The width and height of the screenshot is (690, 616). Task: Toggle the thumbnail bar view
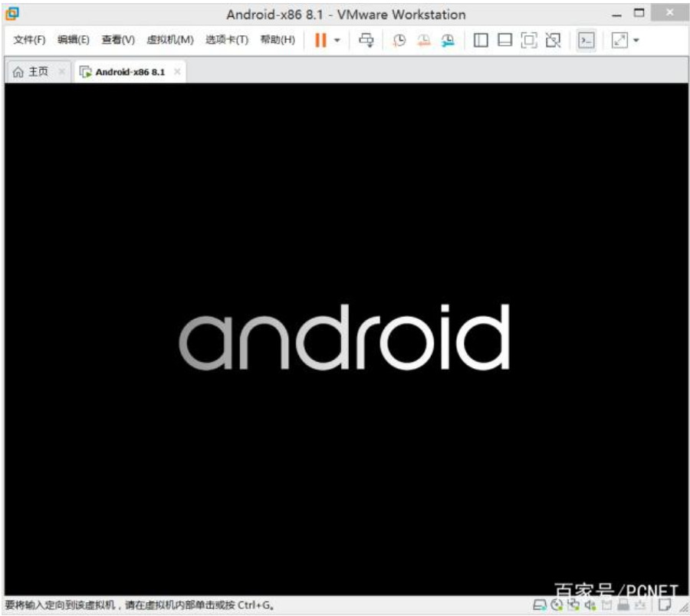tap(504, 41)
